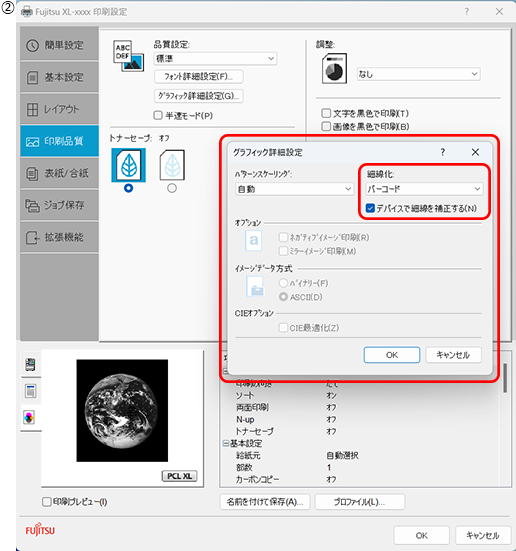The width and height of the screenshot is (516, 551).
Task: Click the 簡単設定 clock icon
Action: pos(32,46)
